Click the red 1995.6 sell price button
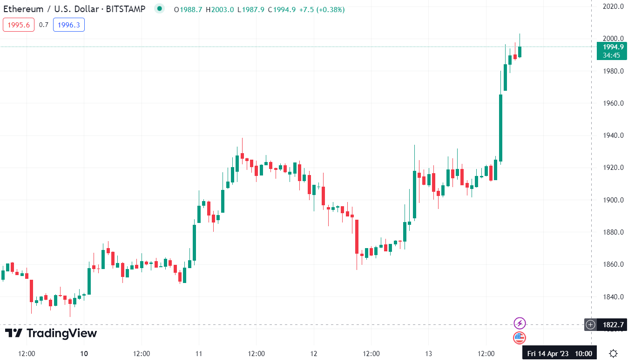 (x=19, y=25)
